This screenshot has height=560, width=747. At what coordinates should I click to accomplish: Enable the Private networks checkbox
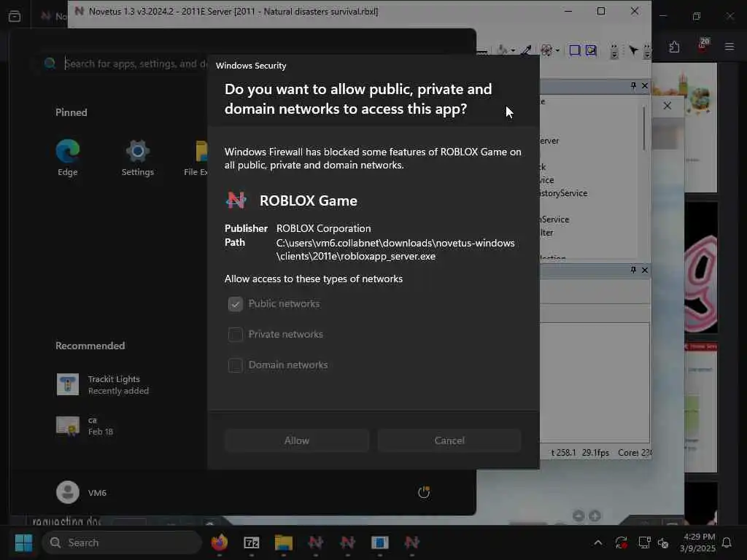[236, 334]
